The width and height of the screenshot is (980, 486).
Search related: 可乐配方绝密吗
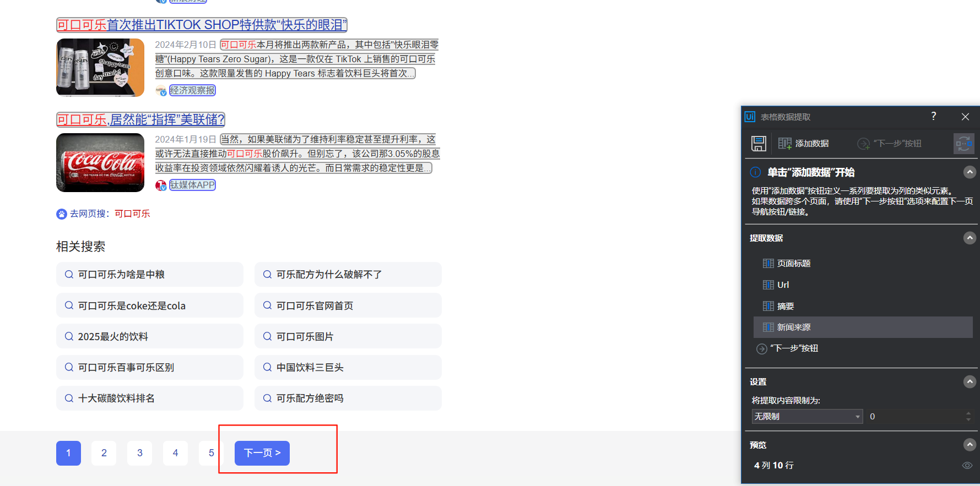tap(348, 398)
